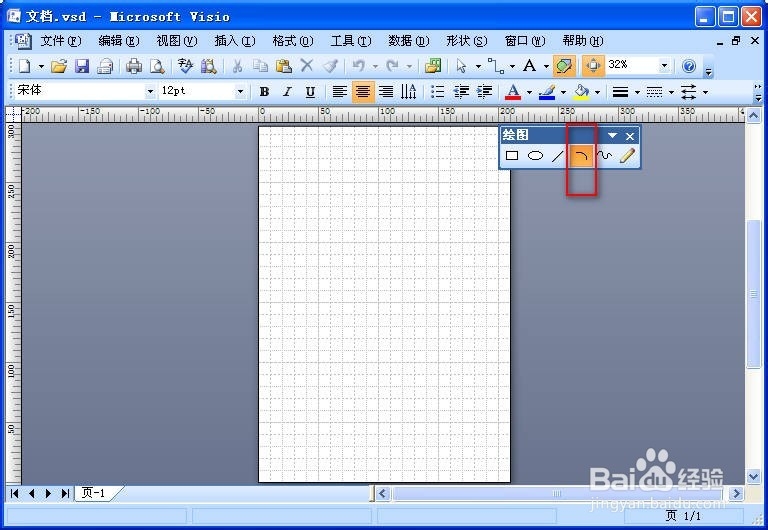
Task: Open the 视图(V) menu
Action: 177,41
